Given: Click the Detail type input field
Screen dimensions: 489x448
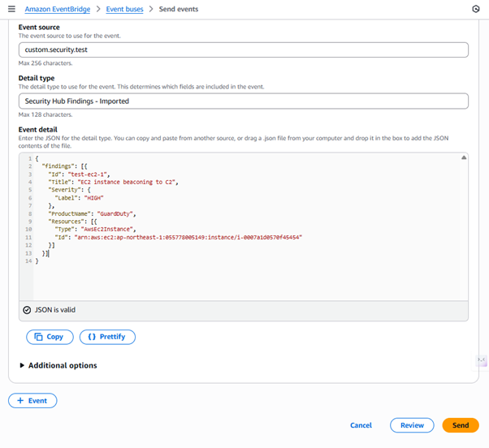Looking at the screenshot, I should pos(243,101).
